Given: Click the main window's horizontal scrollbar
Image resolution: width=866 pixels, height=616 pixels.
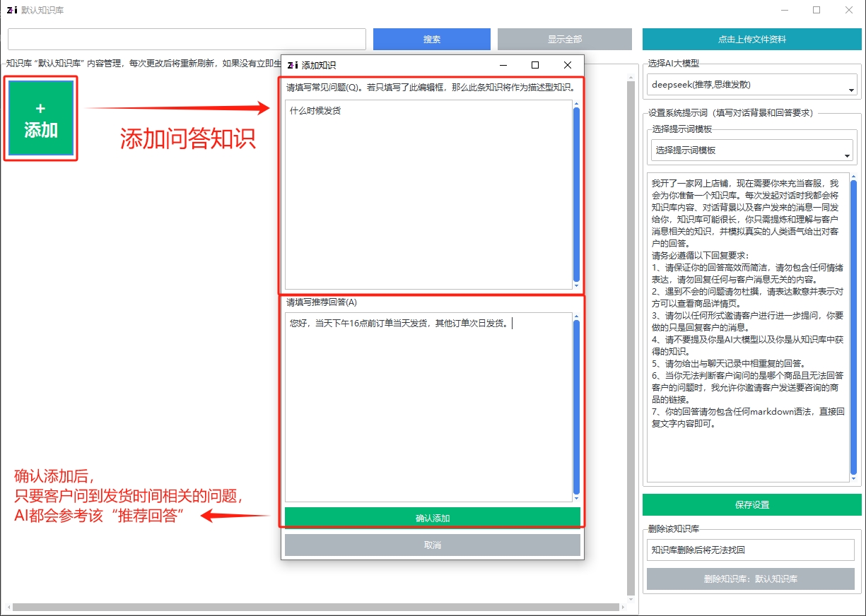Looking at the screenshot, I should (x=315, y=607).
